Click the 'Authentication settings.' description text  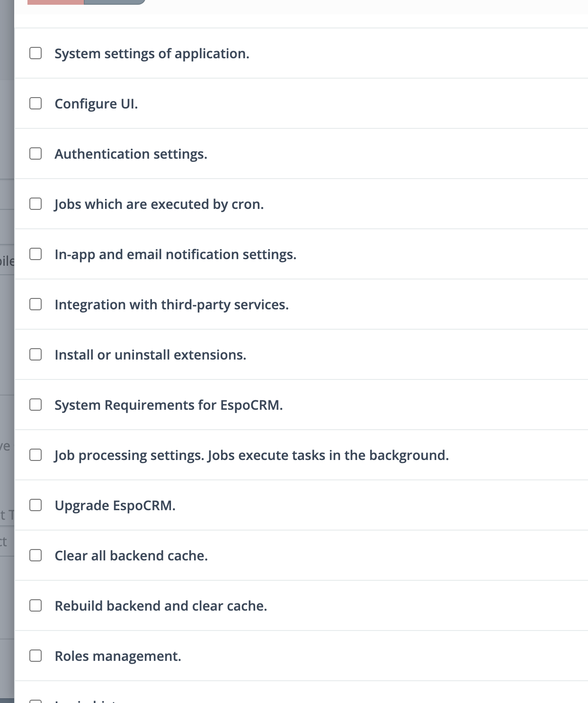click(131, 154)
